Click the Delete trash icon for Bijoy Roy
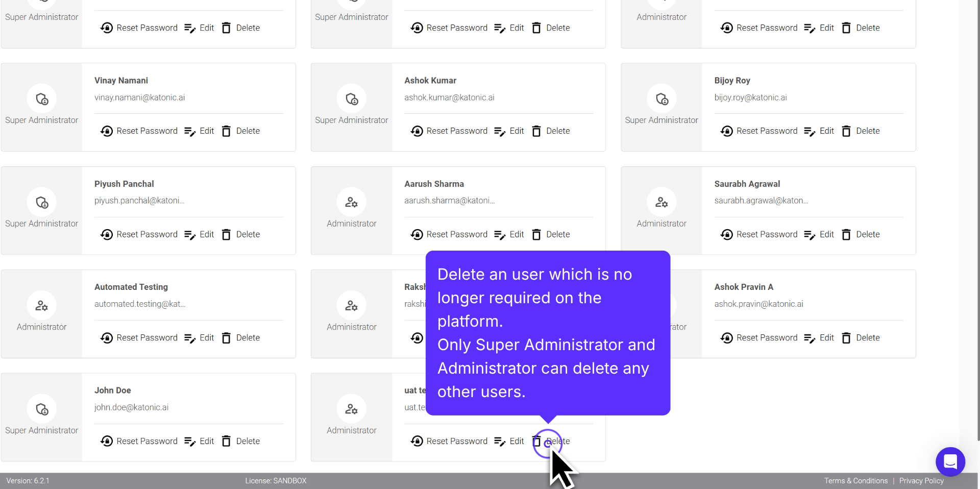 846,131
